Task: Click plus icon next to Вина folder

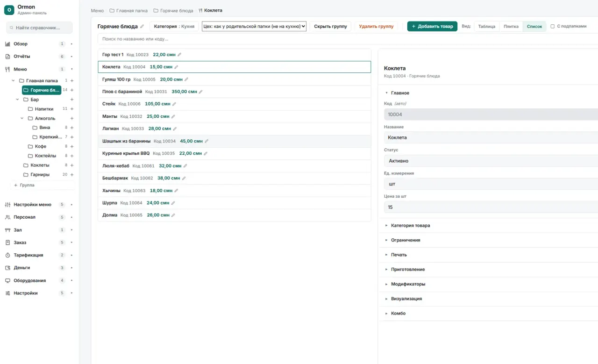Action: coord(72,128)
